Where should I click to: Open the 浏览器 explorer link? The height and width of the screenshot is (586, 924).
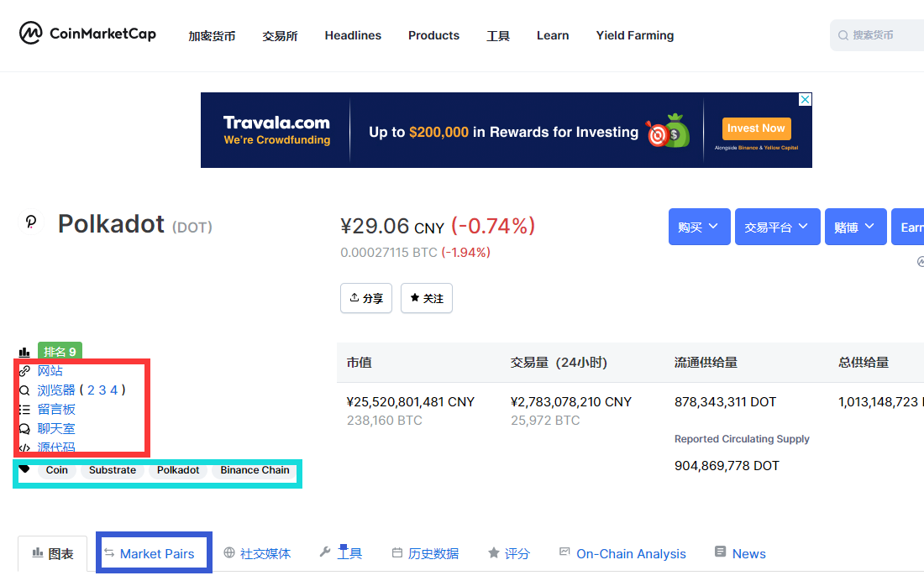(x=56, y=390)
